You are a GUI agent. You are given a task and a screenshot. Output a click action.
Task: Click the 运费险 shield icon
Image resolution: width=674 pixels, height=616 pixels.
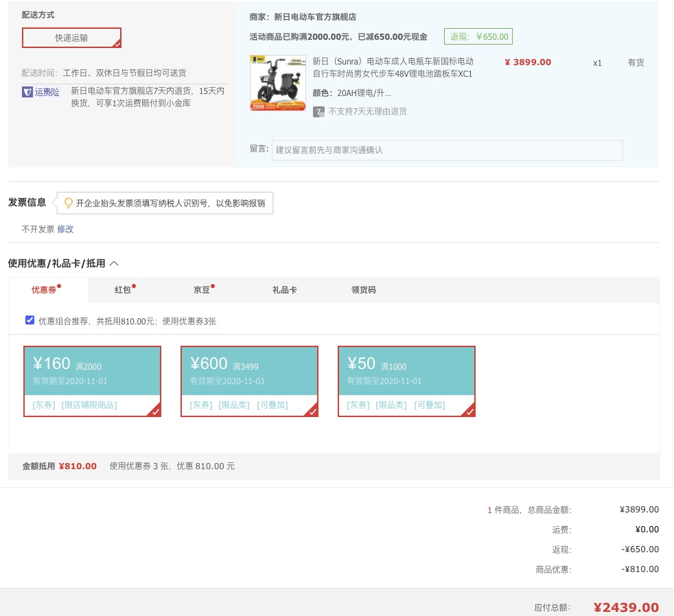[27, 92]
